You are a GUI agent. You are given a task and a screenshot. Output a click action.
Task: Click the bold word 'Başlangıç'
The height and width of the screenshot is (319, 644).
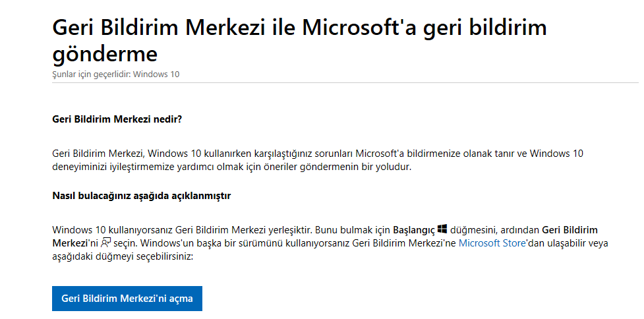(414, 229)
